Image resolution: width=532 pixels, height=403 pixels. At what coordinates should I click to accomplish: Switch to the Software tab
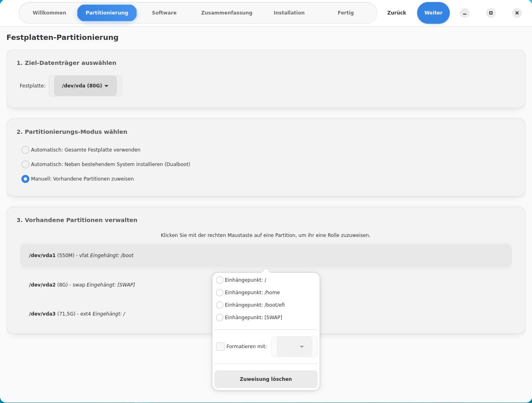164,13
